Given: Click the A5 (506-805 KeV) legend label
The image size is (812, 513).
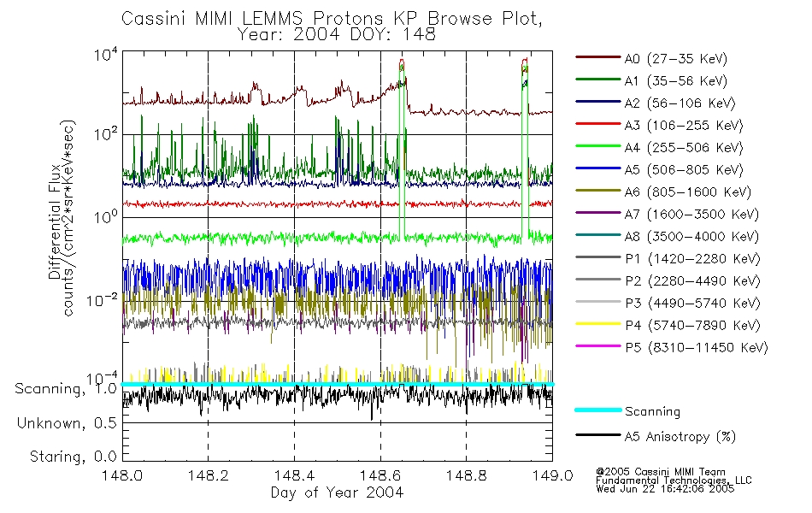Looking at the screenshot, I should point(684,170).
